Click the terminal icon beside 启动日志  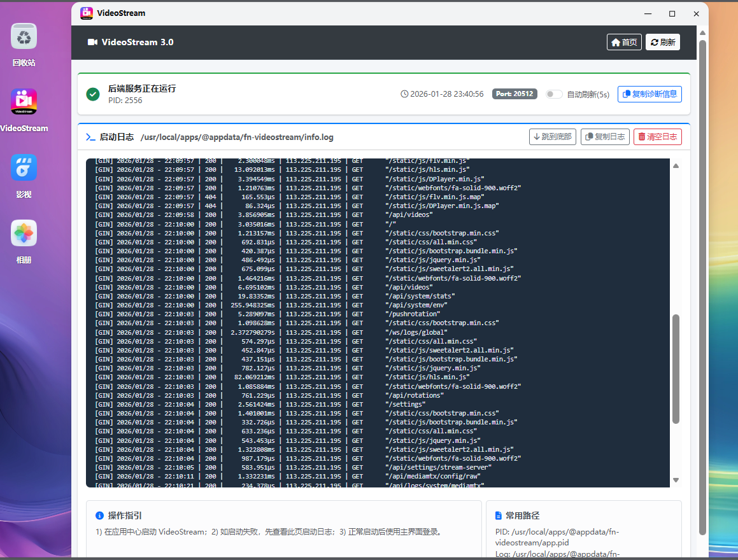coord(90,137)
